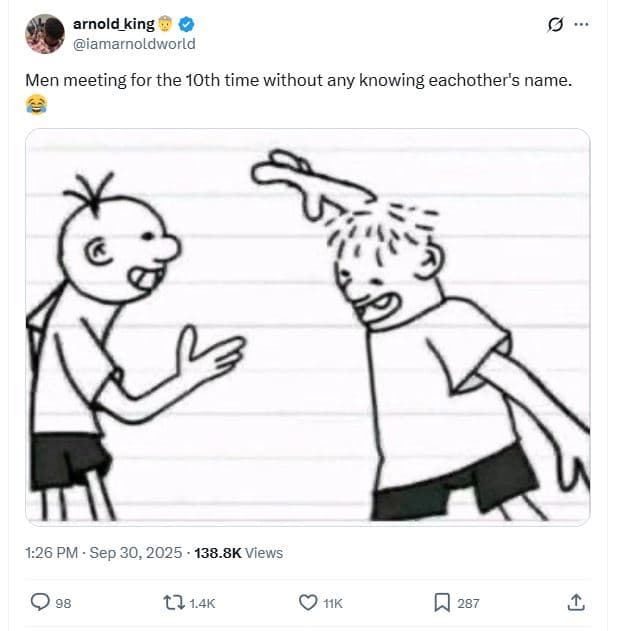Screen dimensions: 617x631
Task: Toggle like via the 11K count
Action: click(334, 603)
